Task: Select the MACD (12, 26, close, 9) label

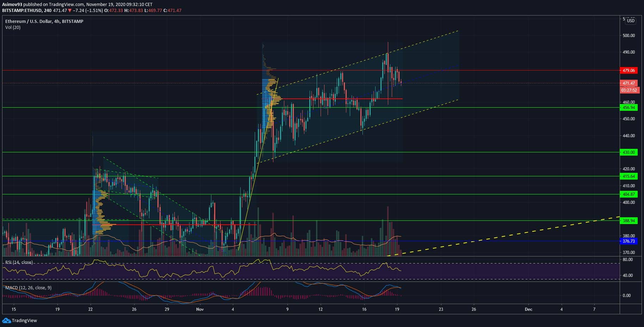Action: coord(28,288)
